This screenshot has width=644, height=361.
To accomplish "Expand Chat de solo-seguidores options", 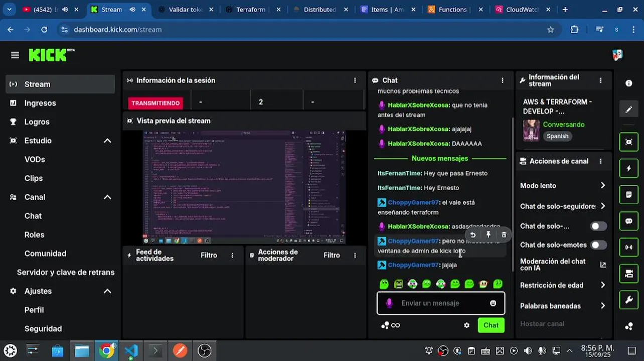I will [x=602, y=206].
